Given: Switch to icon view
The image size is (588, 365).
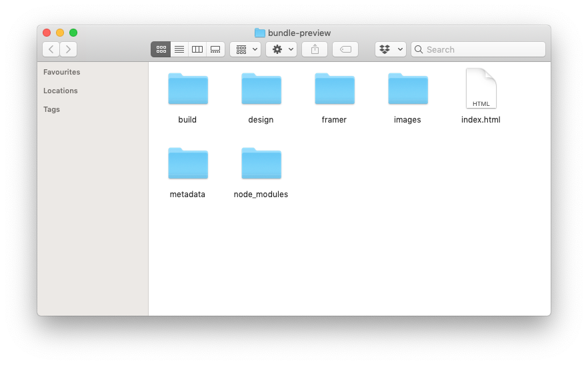Looking at the screenshot, I should 161,49.
